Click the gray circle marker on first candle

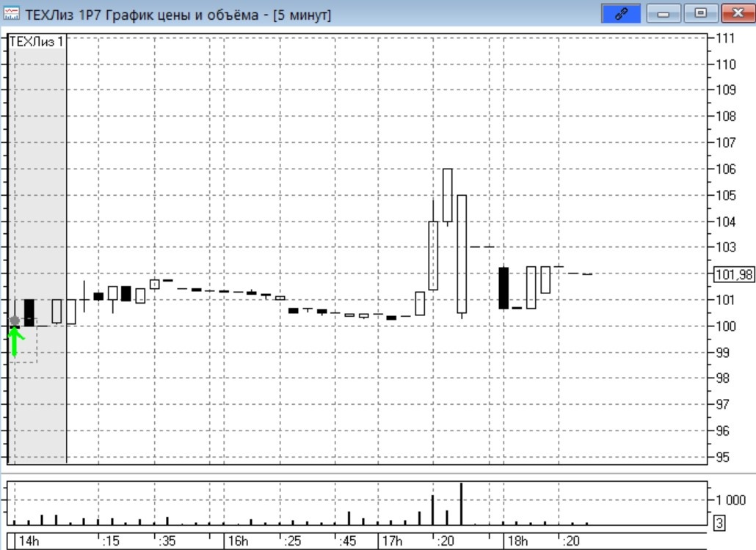15,320
